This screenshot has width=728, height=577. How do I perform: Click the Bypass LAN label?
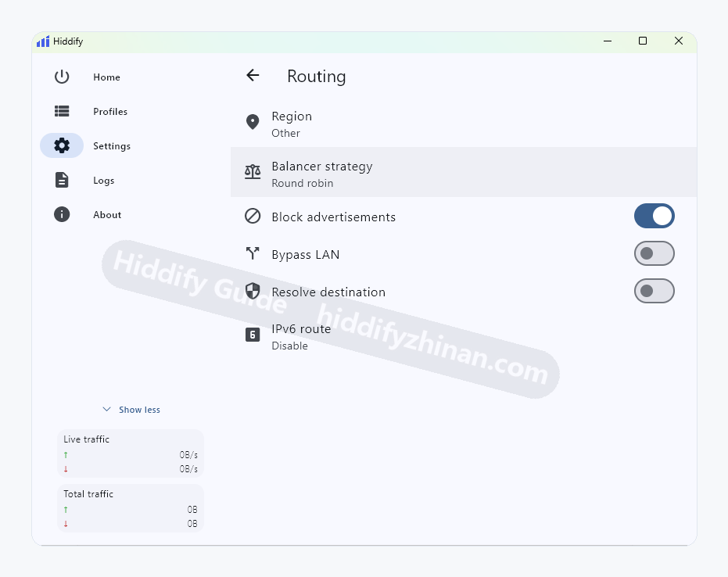click(306, 255)
